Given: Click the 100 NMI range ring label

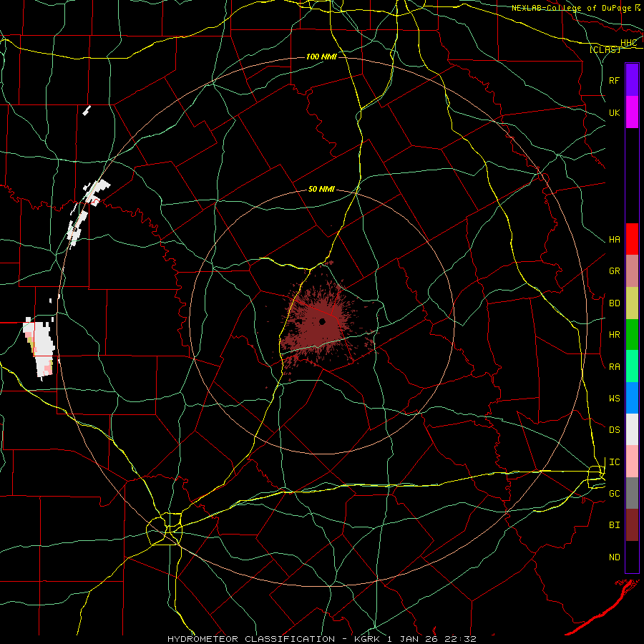Looking at the screenshot, I should [x=321, y=57].
